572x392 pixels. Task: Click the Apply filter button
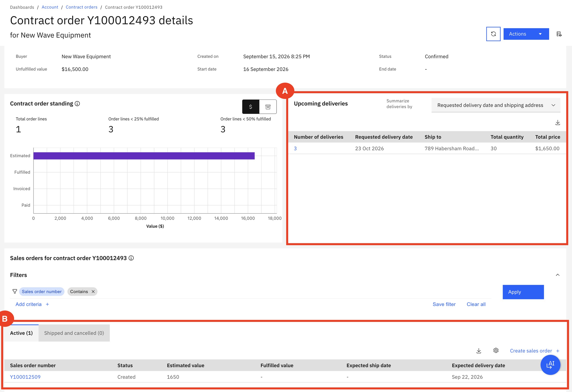(x=523, y=292)
